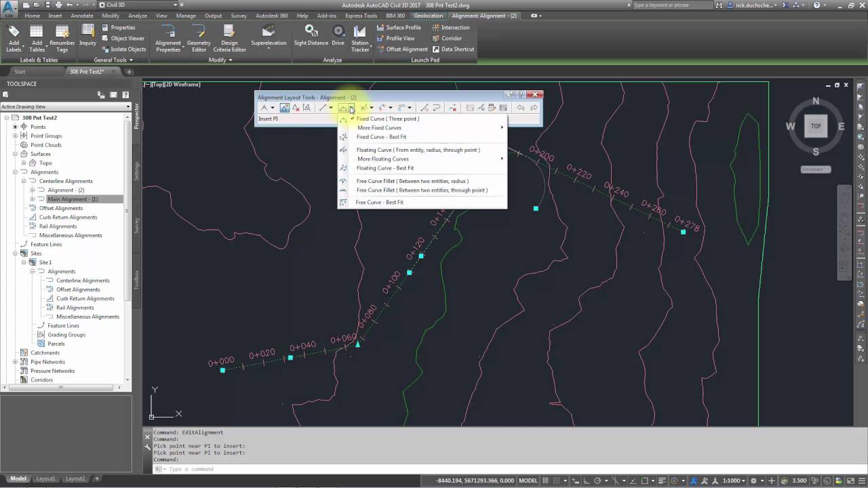Click the Toolspace horizontal scrollbar
868x488 pixels.
click(x=61, y=388)
